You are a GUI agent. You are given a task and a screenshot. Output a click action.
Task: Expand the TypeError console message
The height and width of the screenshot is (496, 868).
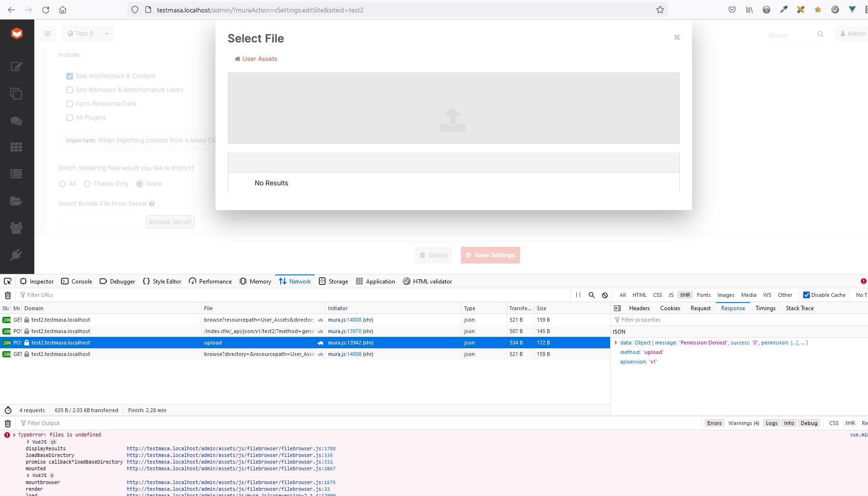(x=14, y=435)
